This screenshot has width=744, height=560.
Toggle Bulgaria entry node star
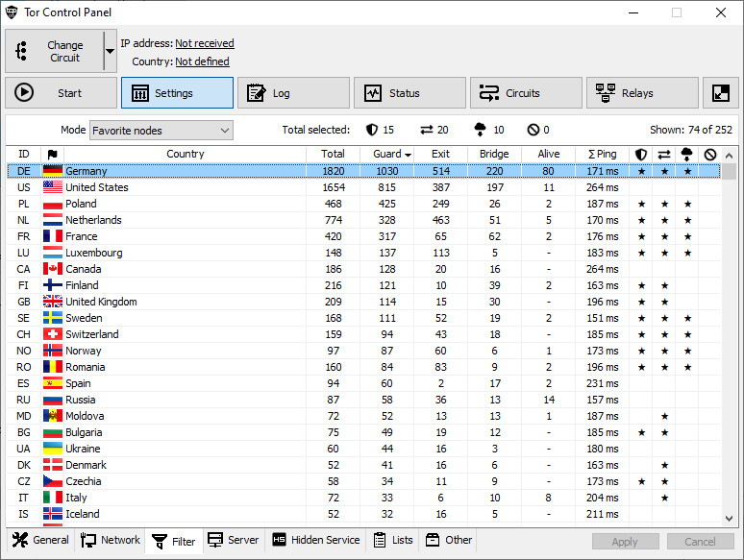click(641, 432)
